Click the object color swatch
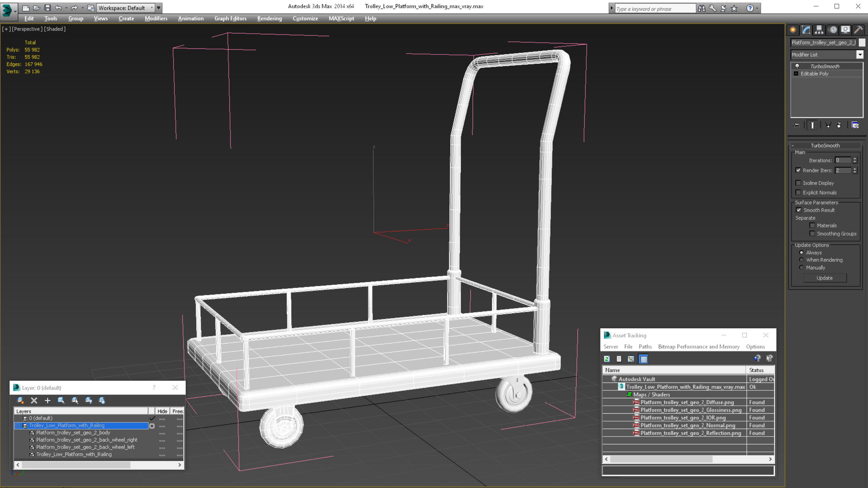868x488 pixels. (862, 42)
